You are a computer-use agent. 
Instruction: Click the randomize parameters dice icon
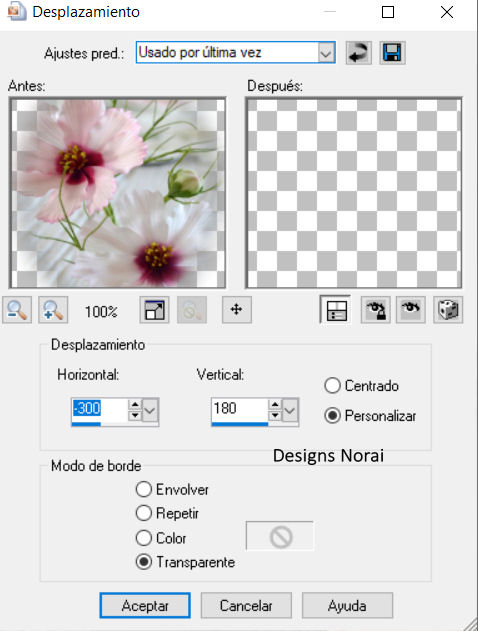[x=448, y=310]
